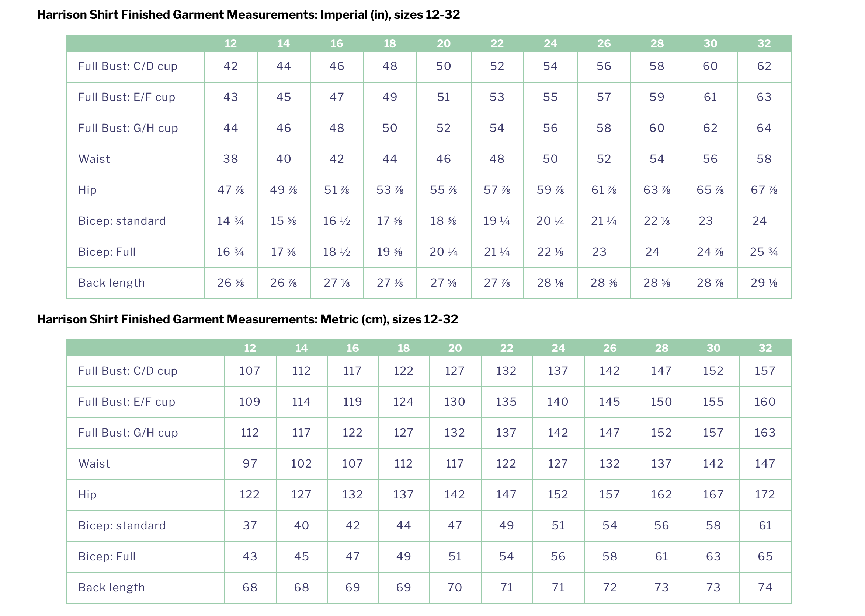Click Imperial Hip value 67 ⅞
Screen dimensions: 865x616
(764, 190)
